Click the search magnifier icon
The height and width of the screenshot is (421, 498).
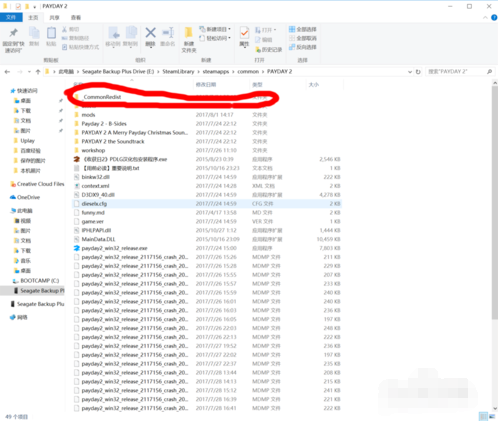pos(489,72)
